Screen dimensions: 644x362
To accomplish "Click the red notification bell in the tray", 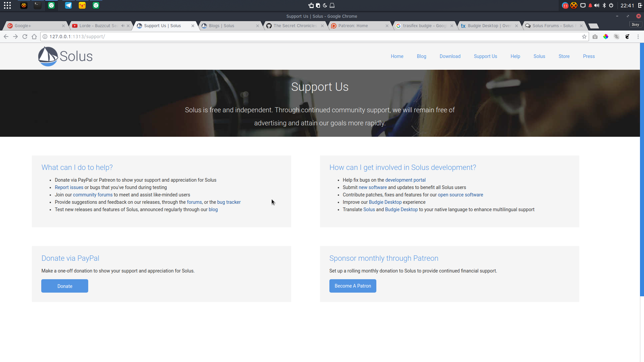I will click(590, 5).
